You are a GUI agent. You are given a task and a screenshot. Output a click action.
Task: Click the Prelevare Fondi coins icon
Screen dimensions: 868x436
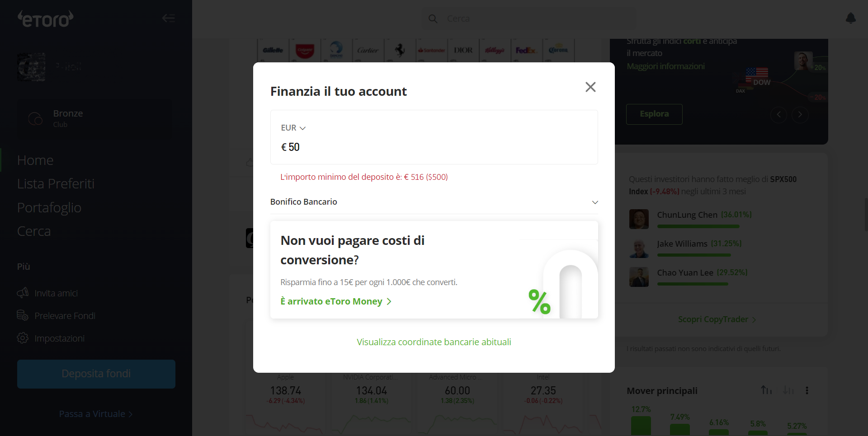coord(23,315)
